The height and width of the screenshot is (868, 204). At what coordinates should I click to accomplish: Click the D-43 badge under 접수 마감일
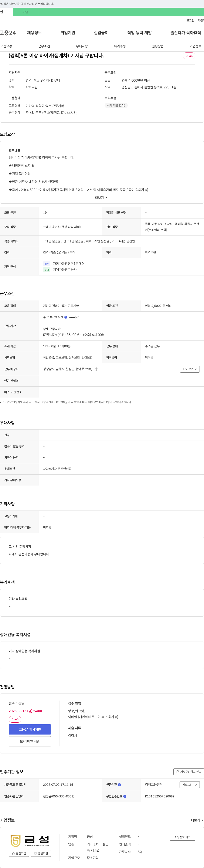pos(15,719)
